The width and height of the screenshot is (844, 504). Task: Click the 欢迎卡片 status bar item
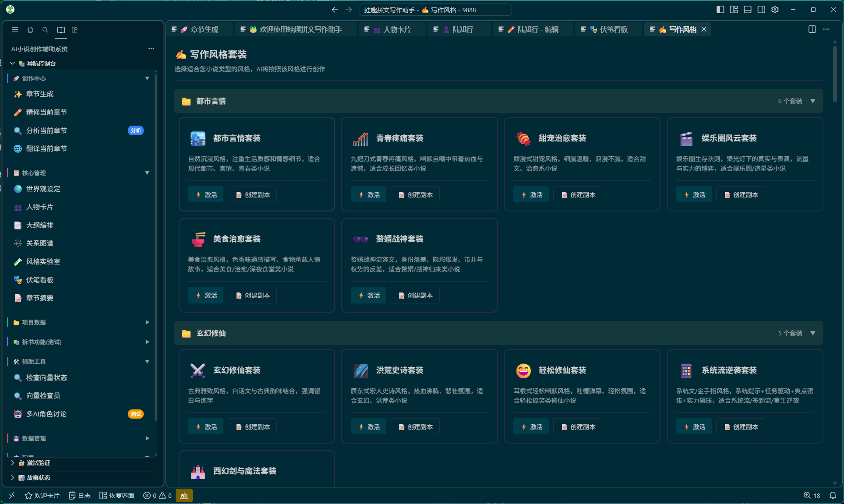pyautogui.click(x=42, y=496)
